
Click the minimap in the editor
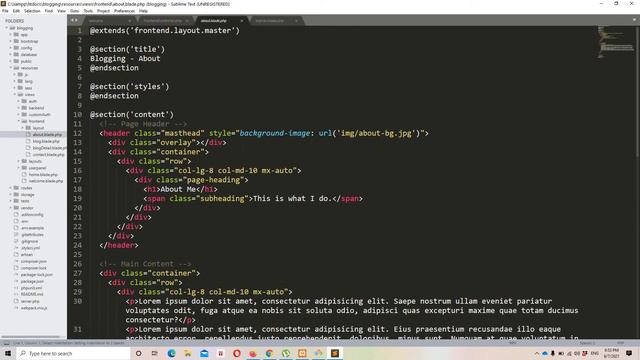click(616, 42)
